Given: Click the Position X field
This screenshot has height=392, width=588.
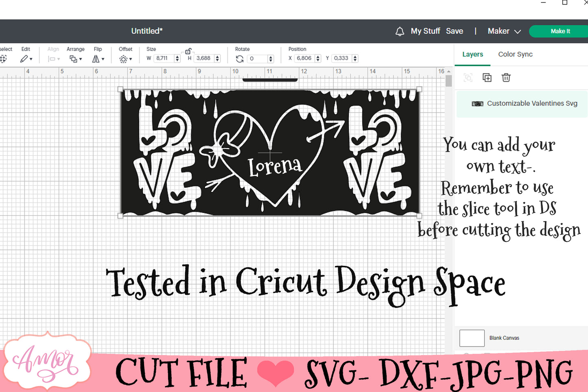Looking at the screenshot, I should pos(304,58).
